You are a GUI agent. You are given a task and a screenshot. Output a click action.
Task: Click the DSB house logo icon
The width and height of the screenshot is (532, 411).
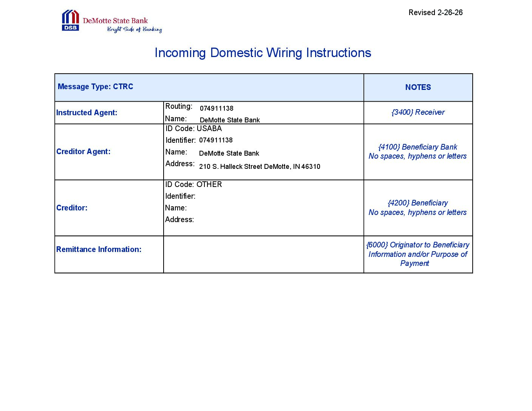tap(70, 20)
